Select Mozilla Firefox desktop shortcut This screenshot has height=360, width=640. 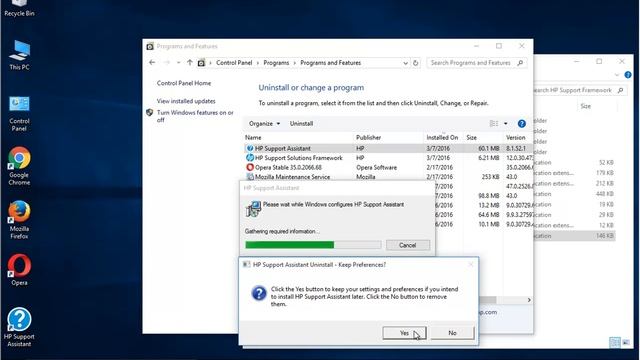tap(19, 220)
